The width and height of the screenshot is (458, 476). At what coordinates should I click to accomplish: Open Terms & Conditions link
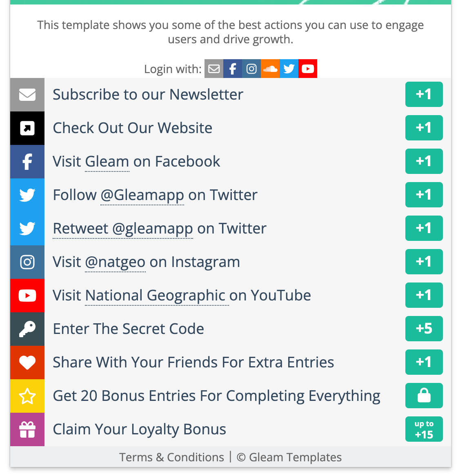pyautogui.click(x=171, y=457)
